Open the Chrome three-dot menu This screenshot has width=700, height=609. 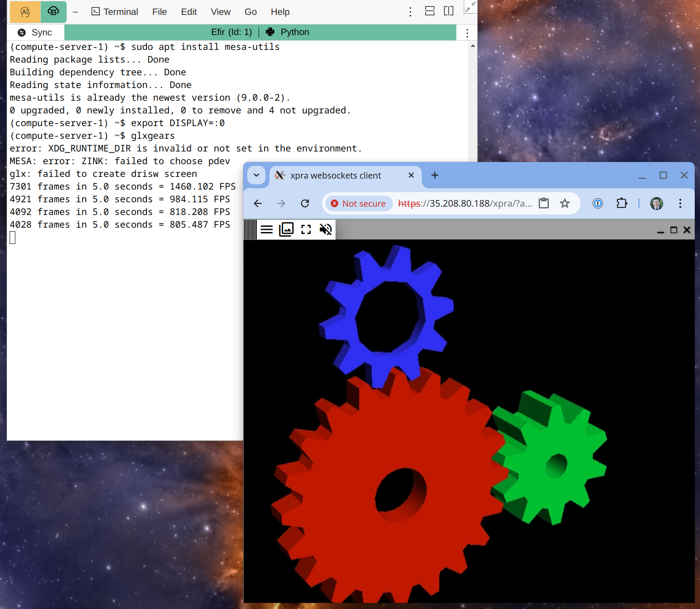coord(680,203)
